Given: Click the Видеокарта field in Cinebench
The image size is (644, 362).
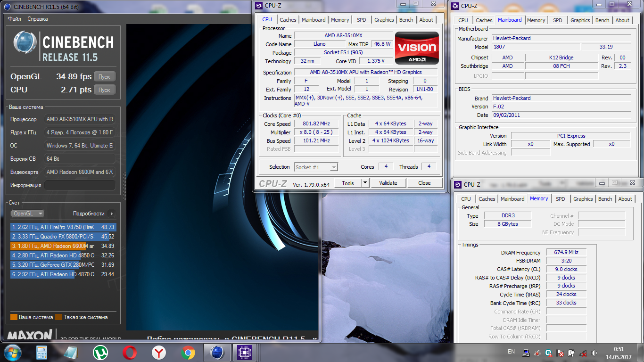Looking at the screenshot, I should coord(80,172).
